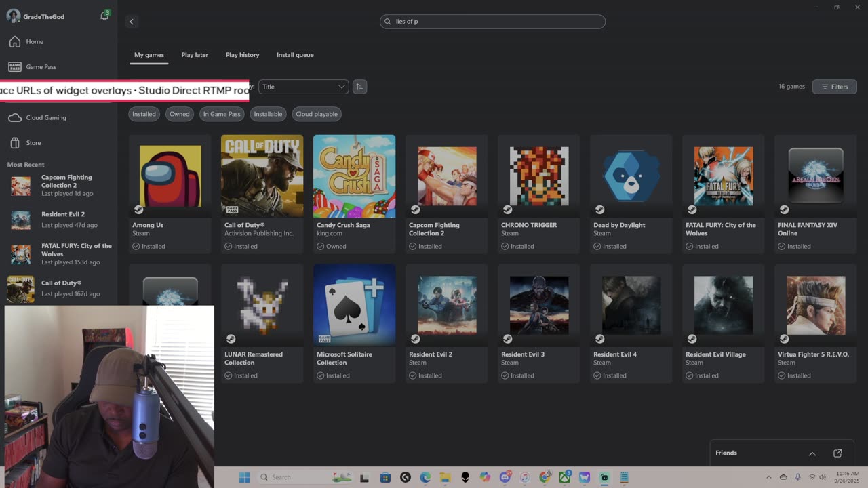The image size is (868, 488).
Task: Toggle the Cloud playable filter chip
Action: tap(317, 114)
